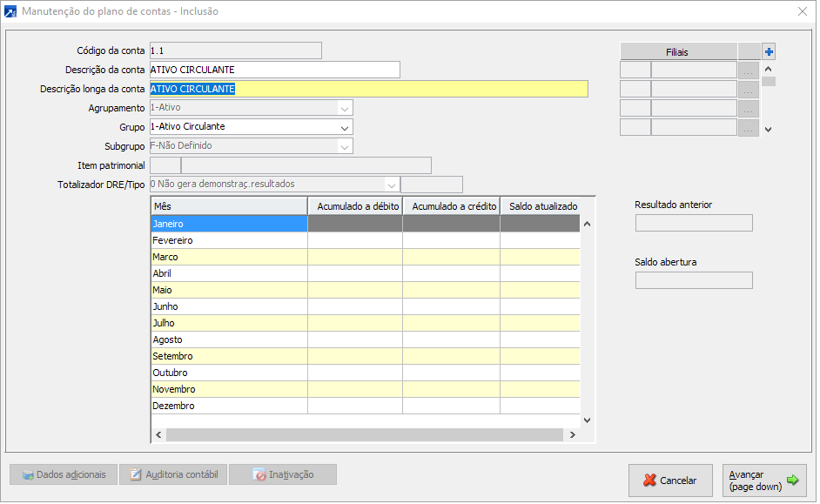Expand the Grupo dropdown
This screenshot has width=820, height=504.
[345, 127]
